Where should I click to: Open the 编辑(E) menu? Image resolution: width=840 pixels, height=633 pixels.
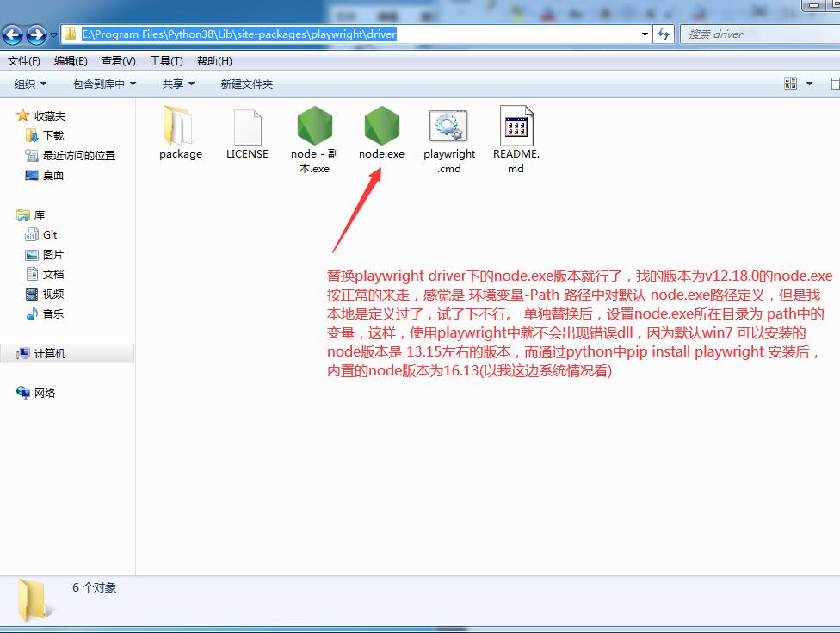tap(71, 61)
